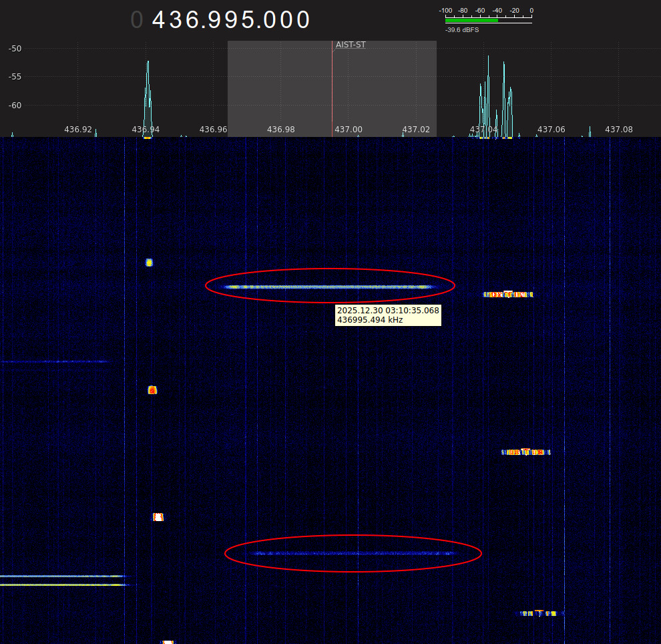Viewport: 661px width, 644px height.
Task: Click the digit 4 in the frequency display
Action: coord(160,20)
